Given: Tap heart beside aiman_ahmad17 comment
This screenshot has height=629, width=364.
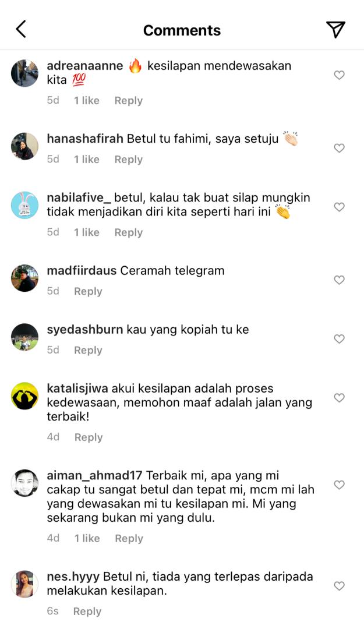Looking at the screenshot, I should [339, 485].
